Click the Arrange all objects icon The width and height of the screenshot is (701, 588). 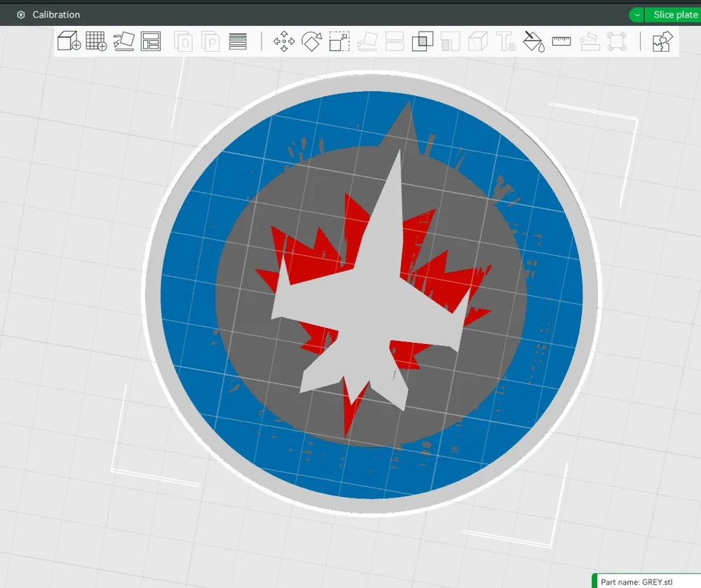tap(151, 41)
